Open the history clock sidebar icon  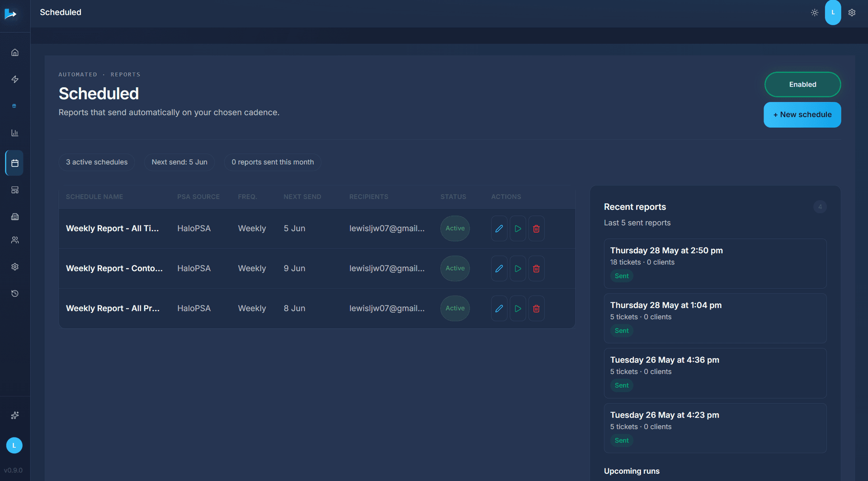pyautogui.click(x=15, y=293)
